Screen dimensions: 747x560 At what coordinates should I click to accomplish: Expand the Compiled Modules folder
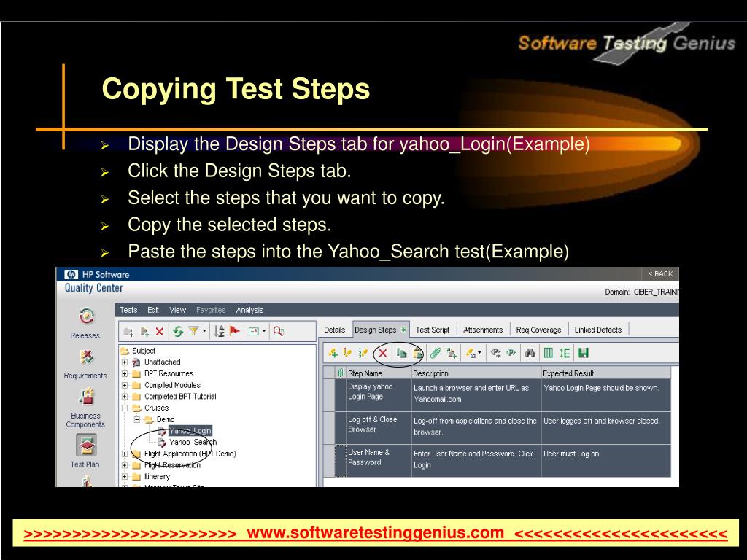click(124, 385)
